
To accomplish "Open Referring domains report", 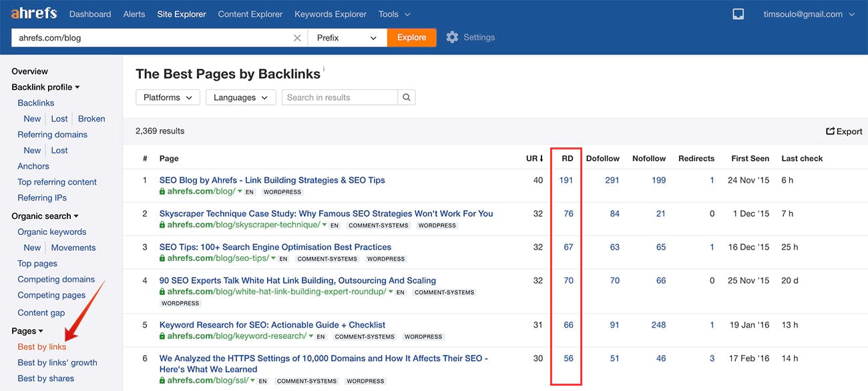I will tap(53, 134).
